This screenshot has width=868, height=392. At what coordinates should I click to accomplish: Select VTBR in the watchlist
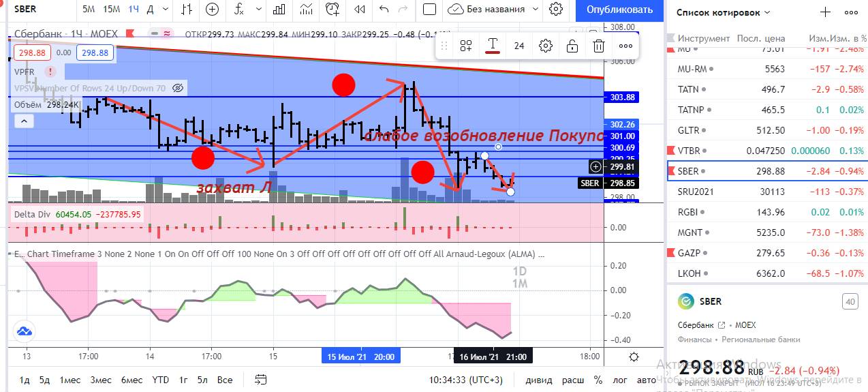(x=767, y=151)
